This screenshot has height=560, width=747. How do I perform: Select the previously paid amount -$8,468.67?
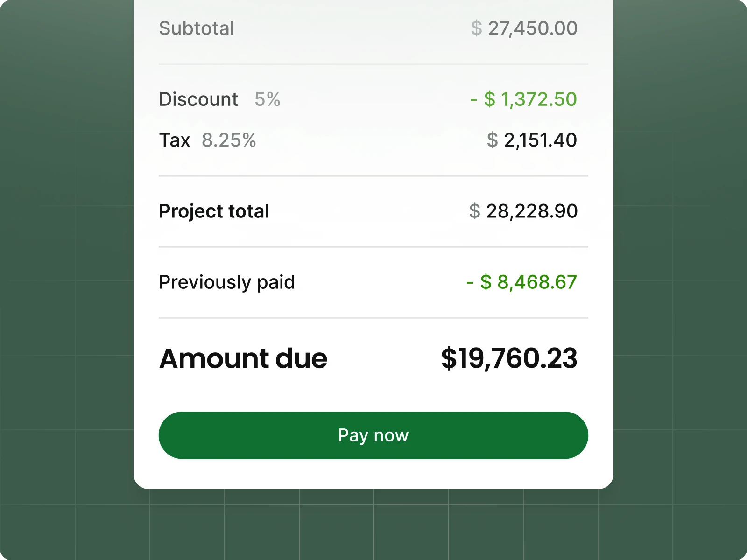click(x=521, y=282)
